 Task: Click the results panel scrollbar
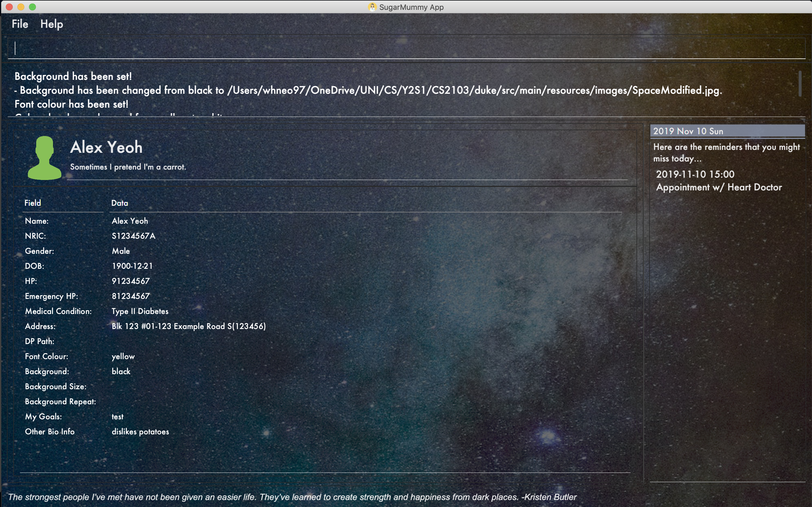[x=800, y=84]
